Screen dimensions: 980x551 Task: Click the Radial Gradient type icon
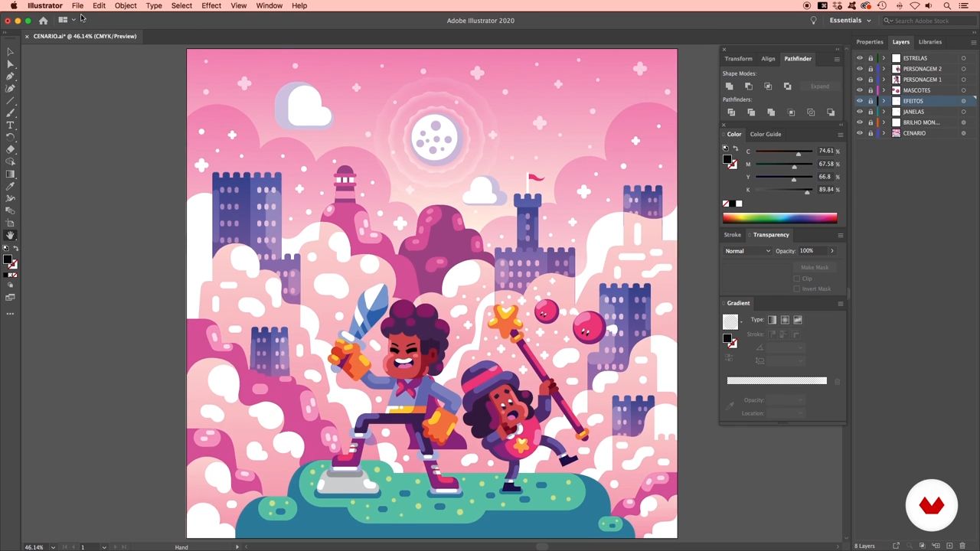coord(785,320)
